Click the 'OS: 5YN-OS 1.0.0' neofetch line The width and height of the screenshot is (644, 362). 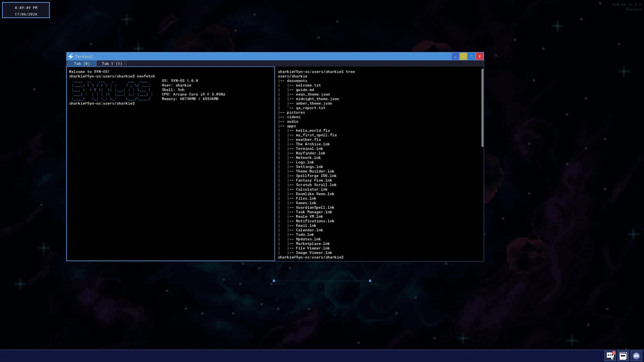(180, 81)
